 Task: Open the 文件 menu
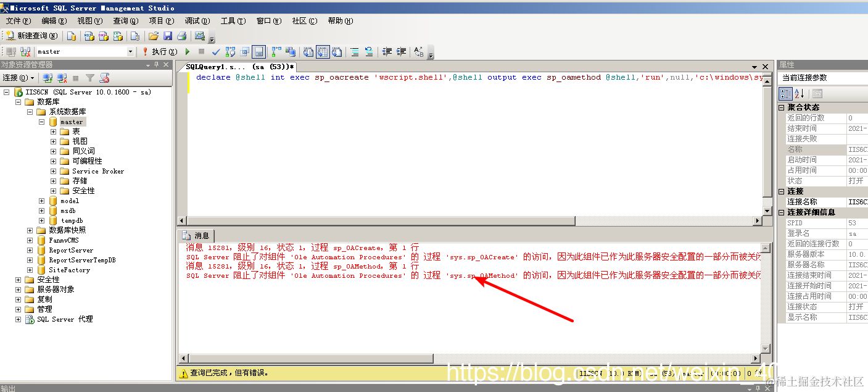19,21
